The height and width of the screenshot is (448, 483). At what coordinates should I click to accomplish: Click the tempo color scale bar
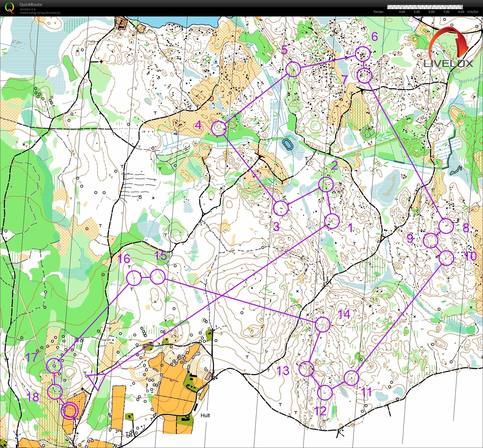point(425,7)
